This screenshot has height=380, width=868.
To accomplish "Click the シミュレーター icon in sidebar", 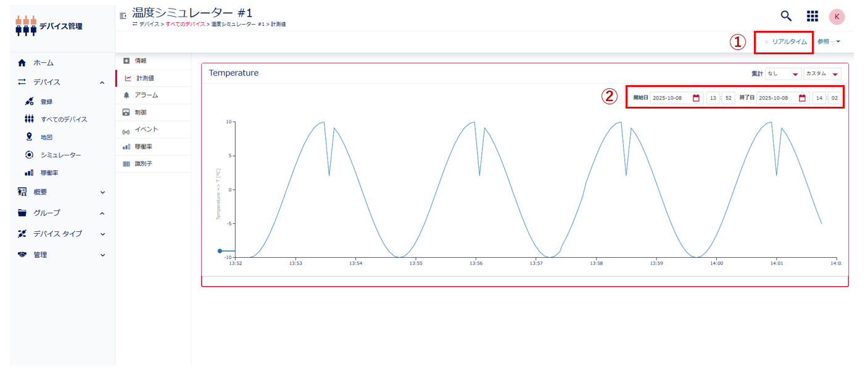I will [x=29, y=155].
